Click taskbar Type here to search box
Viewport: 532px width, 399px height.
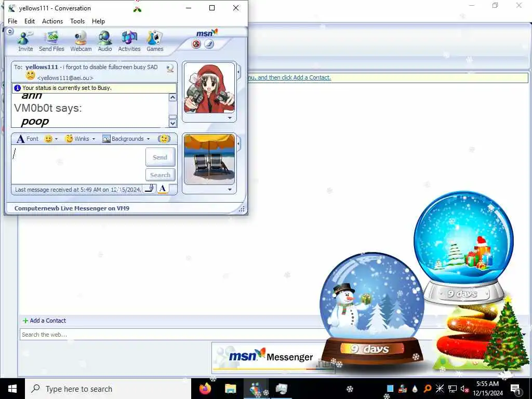click(x=108, y=389)
